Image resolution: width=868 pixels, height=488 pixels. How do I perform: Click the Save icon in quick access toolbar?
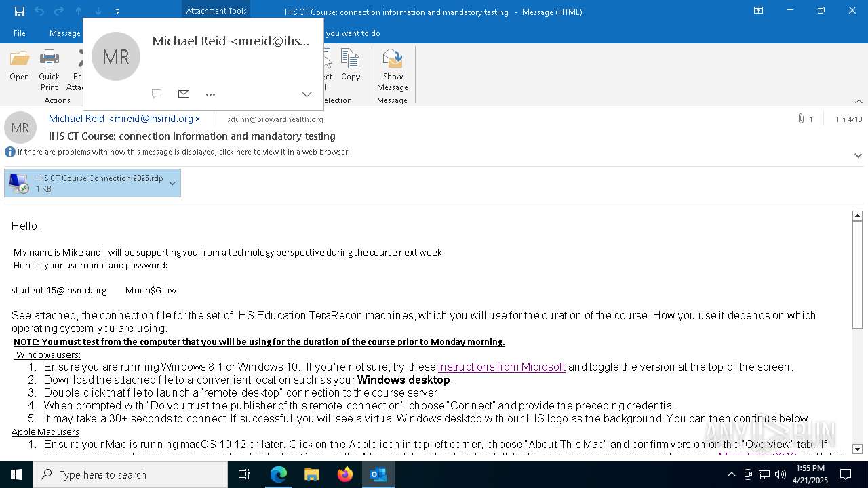[19, 11]
